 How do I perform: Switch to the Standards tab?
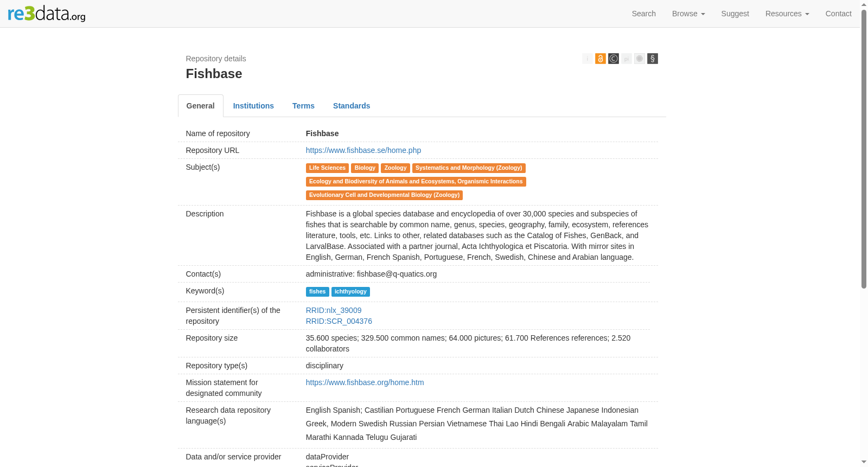[x=352, y=106]
